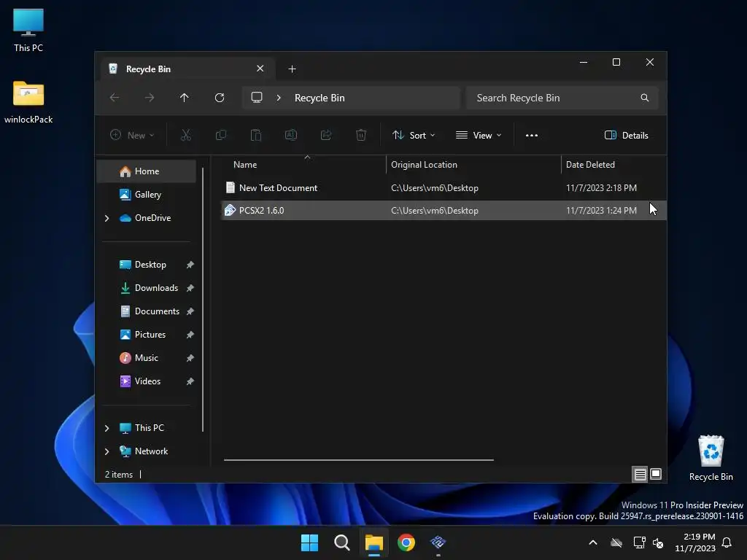Open the Sort dropdown
Viewport: 747px width, 560px height.
click(414, 135)
